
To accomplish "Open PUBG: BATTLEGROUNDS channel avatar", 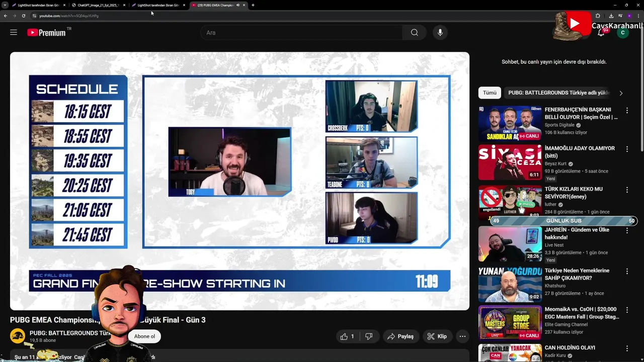I will pyautogui.click(x=18, y=336).
